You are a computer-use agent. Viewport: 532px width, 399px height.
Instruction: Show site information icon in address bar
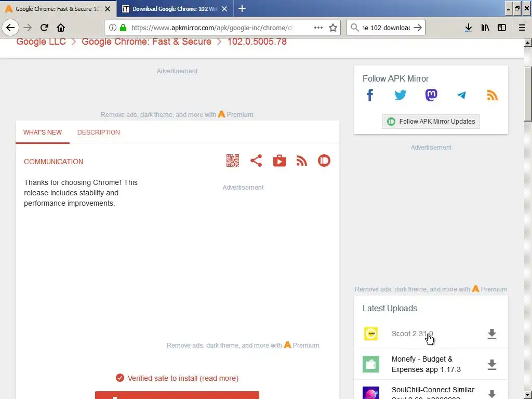(113, 28)
